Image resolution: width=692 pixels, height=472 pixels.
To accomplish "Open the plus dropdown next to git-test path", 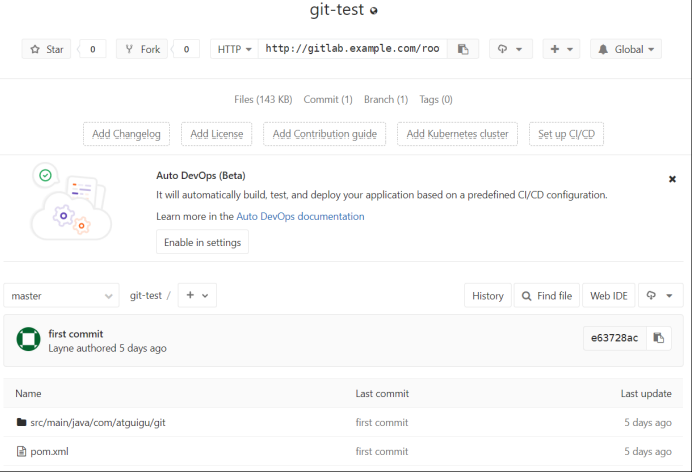I will (x=197, y=296).
